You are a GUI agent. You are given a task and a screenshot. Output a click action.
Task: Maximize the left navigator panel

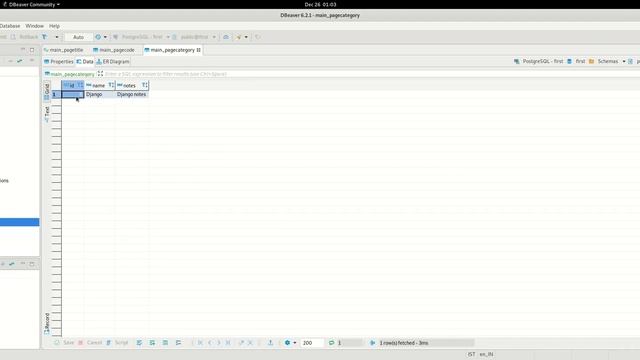pyautogui.click(x=32, y=50)
